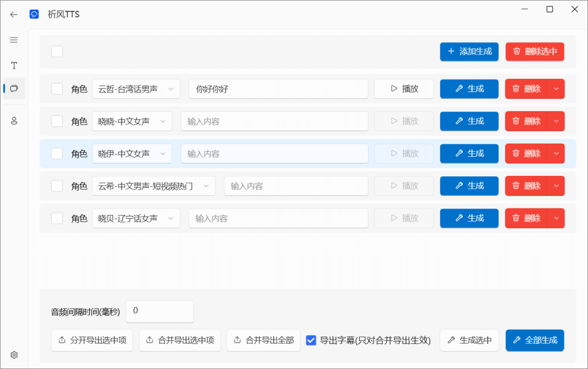The height and width of the screenshot is (369, 588).
Task: Open the 晓晓-中文女声 voice dropdown
Action: [132, 121]
